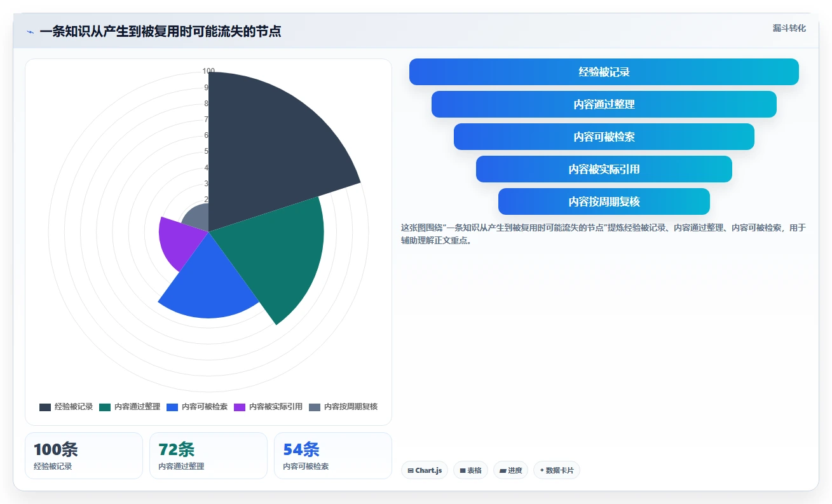
Task: Click the icon in the Chart.js tag
Action: pyautogui.click(x=411, y=471)
